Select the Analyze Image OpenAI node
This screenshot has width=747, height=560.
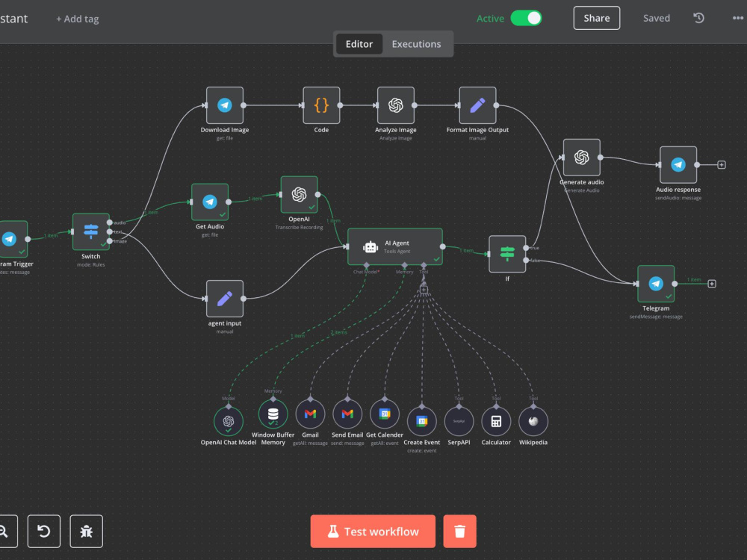tap(395, 105)
